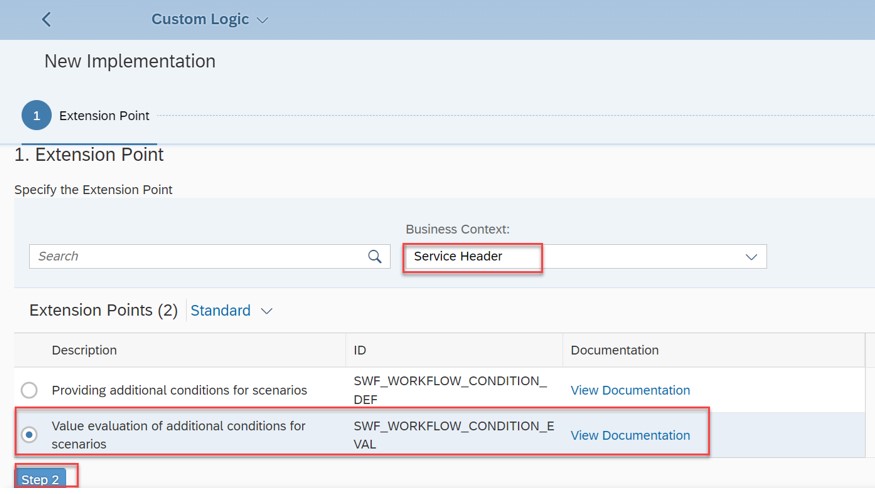Click the Extension Point wizard step label
Screen dimensions: 875x494
pos(104,116)
